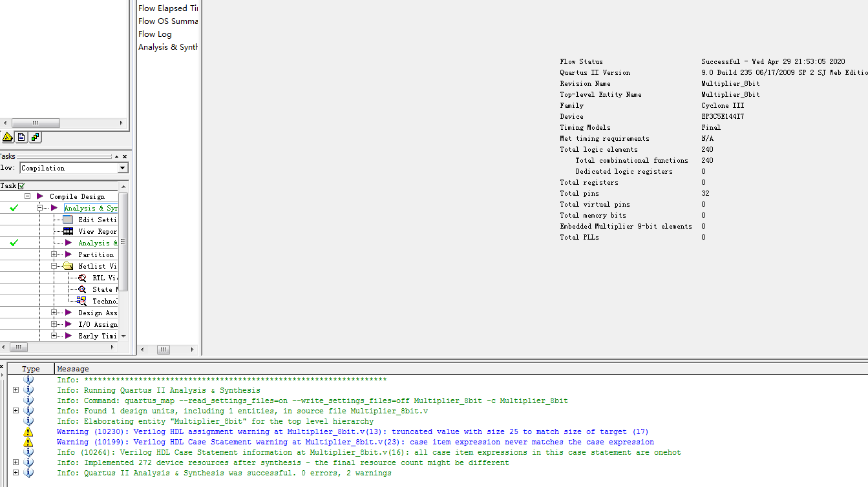Toggle the Task column customize checkbox
This screenshot has height=487, width=868.
(x=21, y=186)
